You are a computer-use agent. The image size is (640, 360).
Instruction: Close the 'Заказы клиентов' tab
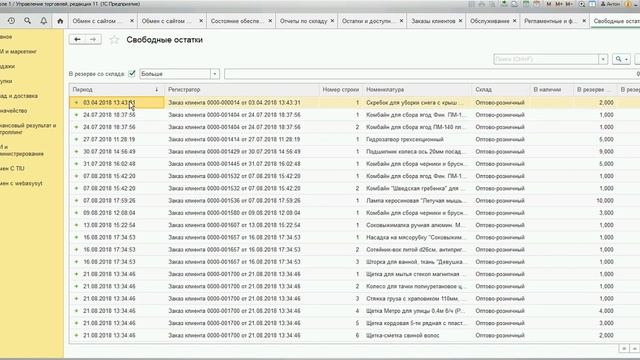(460, 21)
